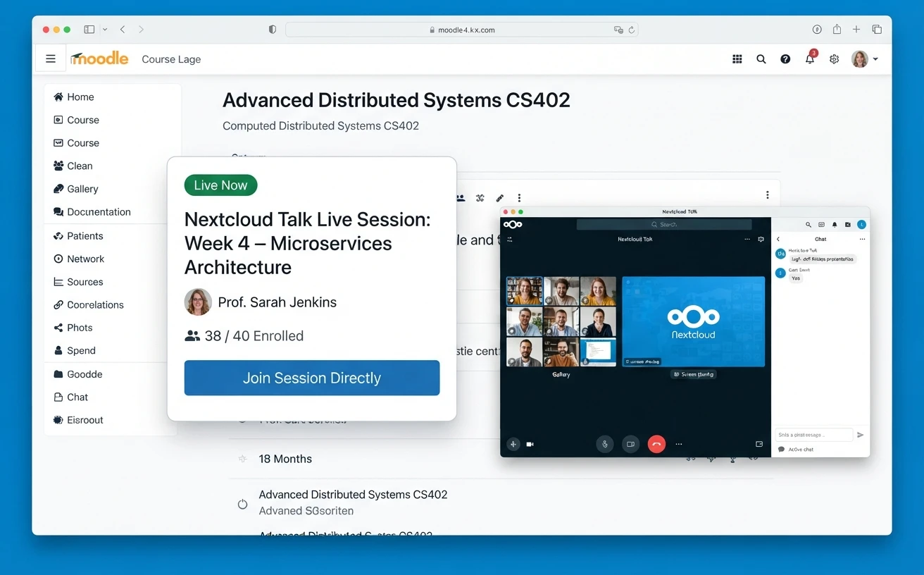The image size is (924, 575).
Task: Open Talk user avatar in top right
Action: 861,225
